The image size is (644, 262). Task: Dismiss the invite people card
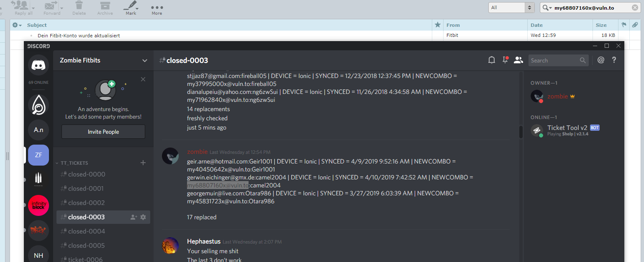(x=143, y=79)
